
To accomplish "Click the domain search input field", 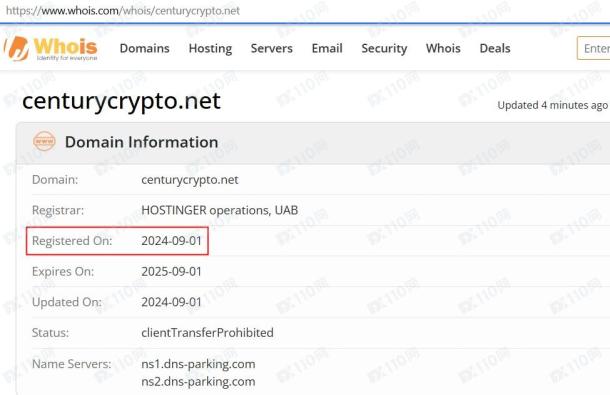I will point(594,48).
